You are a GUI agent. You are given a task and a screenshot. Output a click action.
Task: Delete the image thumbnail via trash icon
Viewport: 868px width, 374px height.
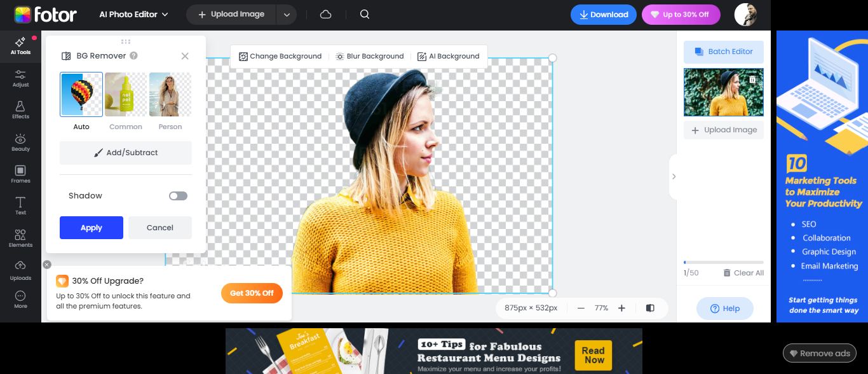coord(752,80)
